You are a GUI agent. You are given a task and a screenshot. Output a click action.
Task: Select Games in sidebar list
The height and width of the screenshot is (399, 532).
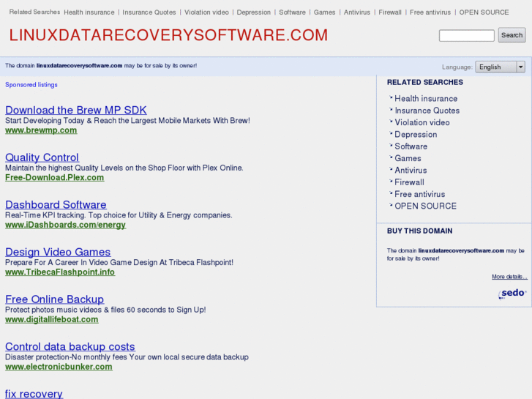tap(408, 159)
